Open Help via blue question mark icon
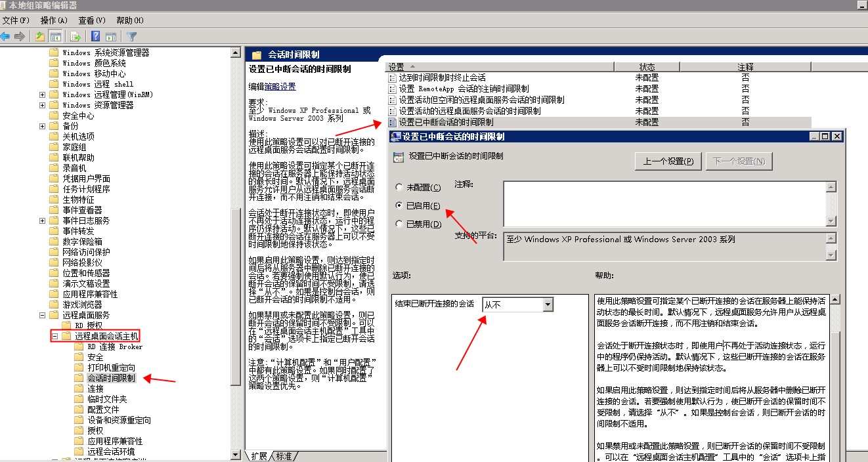This screenshot has height=462, width=868. pos(96,37)
